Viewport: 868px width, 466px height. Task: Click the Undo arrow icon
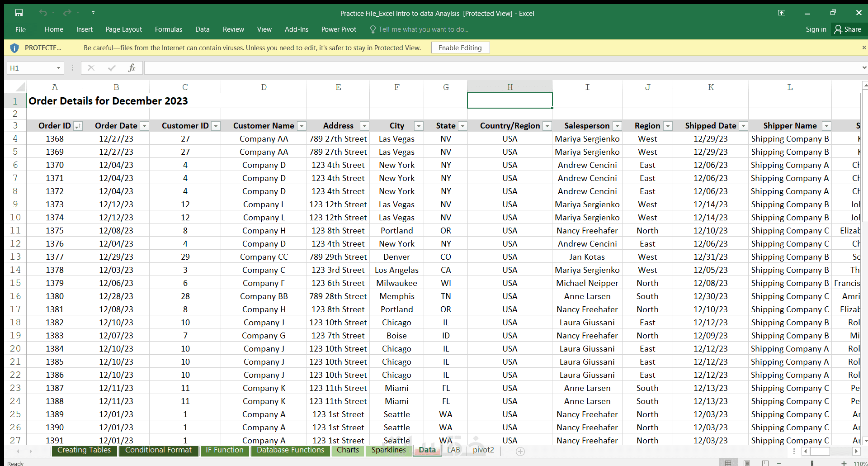43,13
